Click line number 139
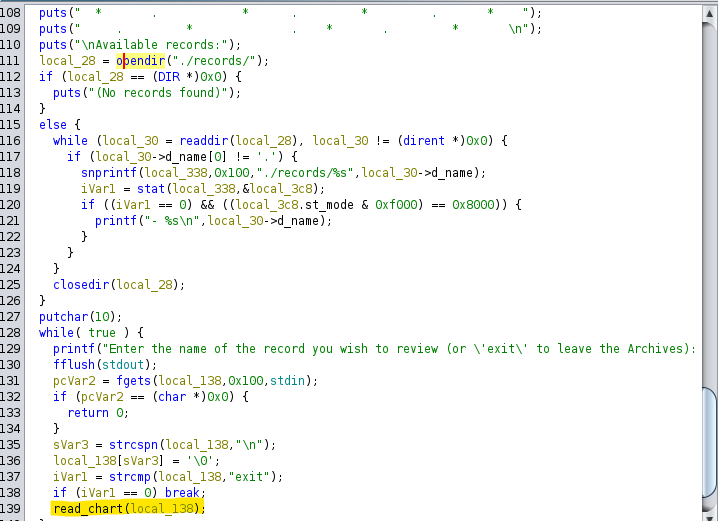The width and height of the screenshot is (718, 521). [11, 509]
